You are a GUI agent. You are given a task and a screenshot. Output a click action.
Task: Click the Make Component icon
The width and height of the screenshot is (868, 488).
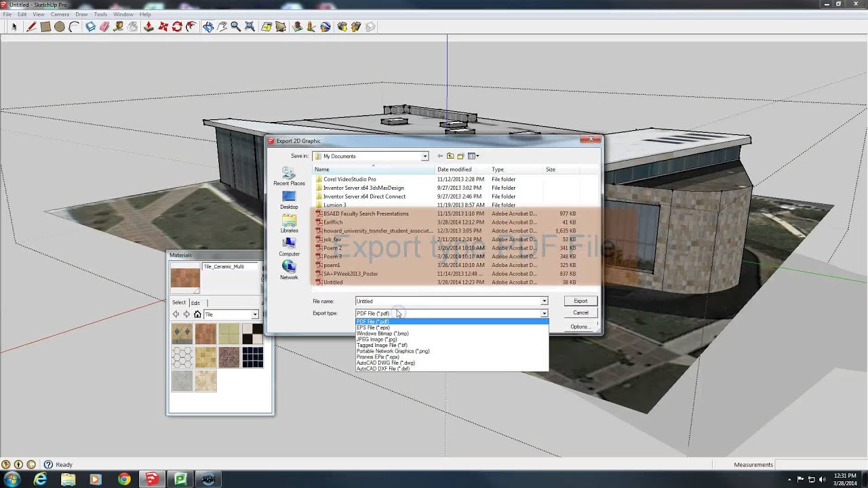tap(90, 26)
